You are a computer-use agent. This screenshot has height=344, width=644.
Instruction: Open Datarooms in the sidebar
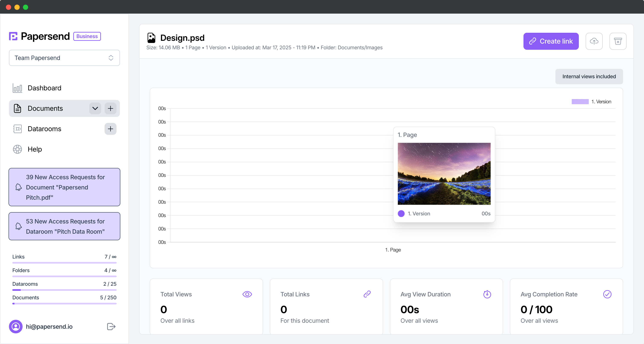44,129
